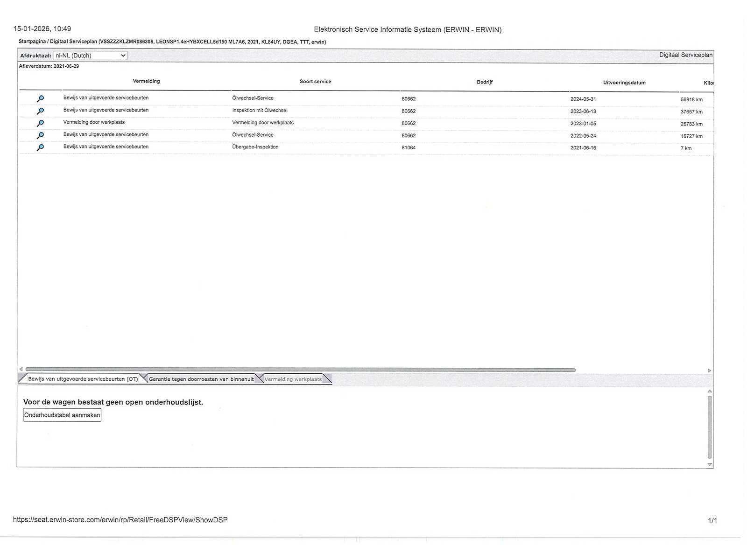
Task: Open the Afdruktaal language dropdown
Action: [90, 56]
